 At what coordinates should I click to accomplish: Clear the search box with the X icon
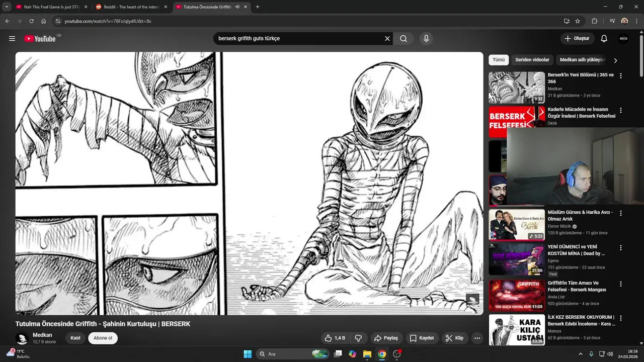(387, 39)
